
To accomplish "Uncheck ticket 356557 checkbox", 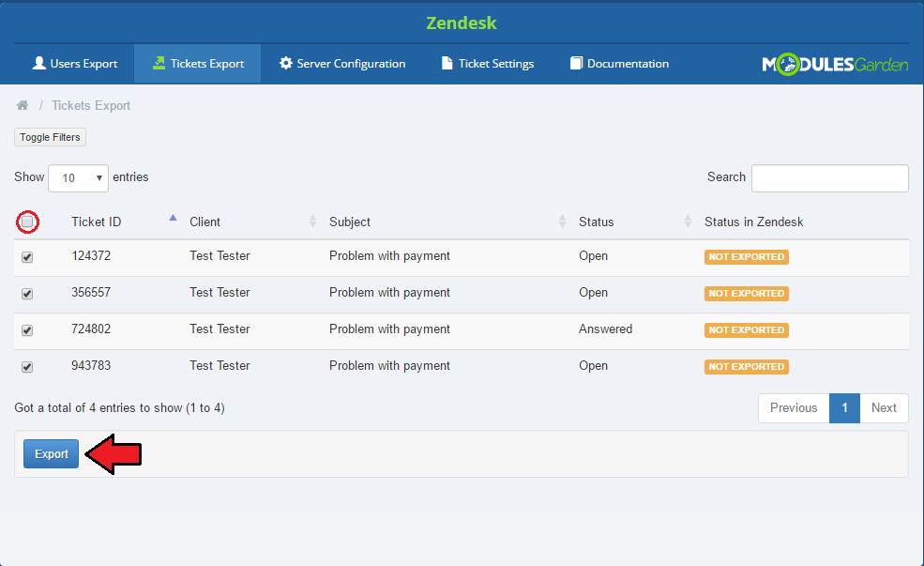I will (27, 294).
